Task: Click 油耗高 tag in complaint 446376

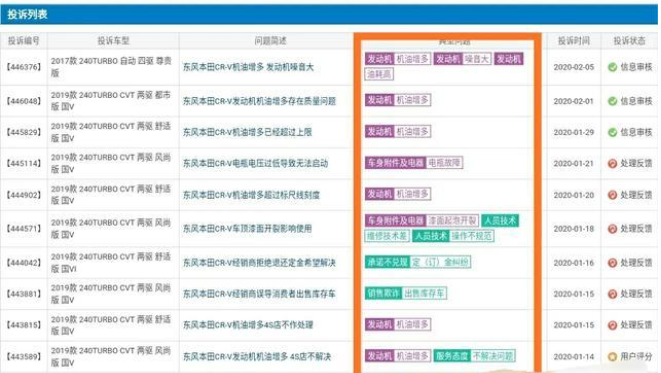Action: [x=379, y=75]
